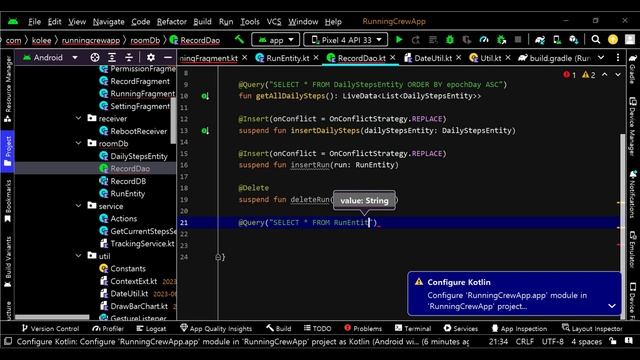The width and height of the screenshot is (640, 360).
Task: Hide the project tool window
Action: coord(168,58)
